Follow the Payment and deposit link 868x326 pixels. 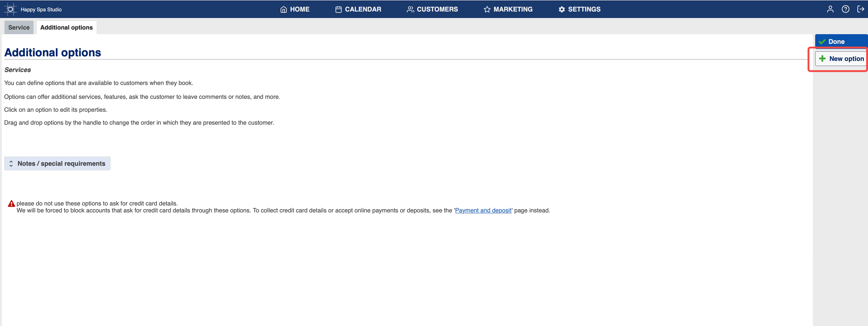click(483, 210)
